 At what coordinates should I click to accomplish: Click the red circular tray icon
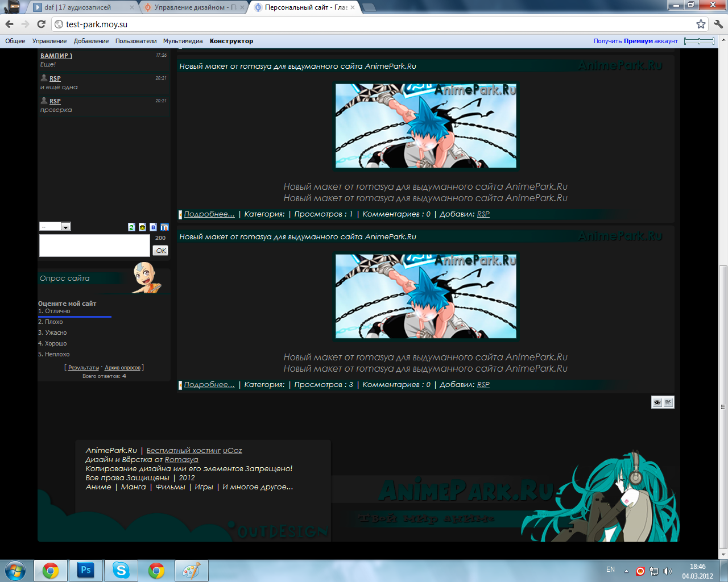click(x=640, y=571)
